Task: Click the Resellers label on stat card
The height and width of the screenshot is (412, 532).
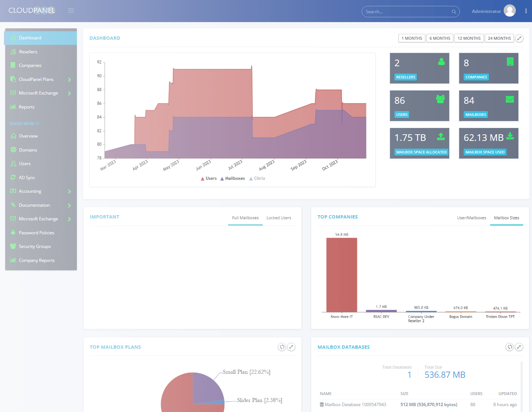Action: coord(406,77)
